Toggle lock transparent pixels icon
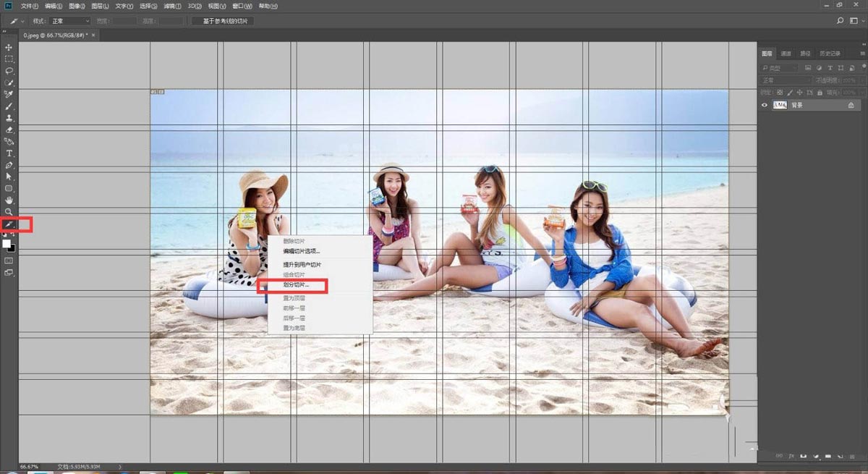 (x=780, y=92)
